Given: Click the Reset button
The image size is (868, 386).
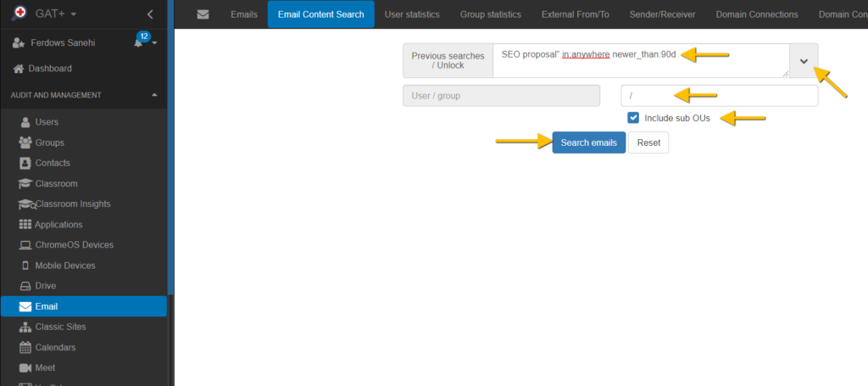Looking at the screenshot, I should (648, 143).
